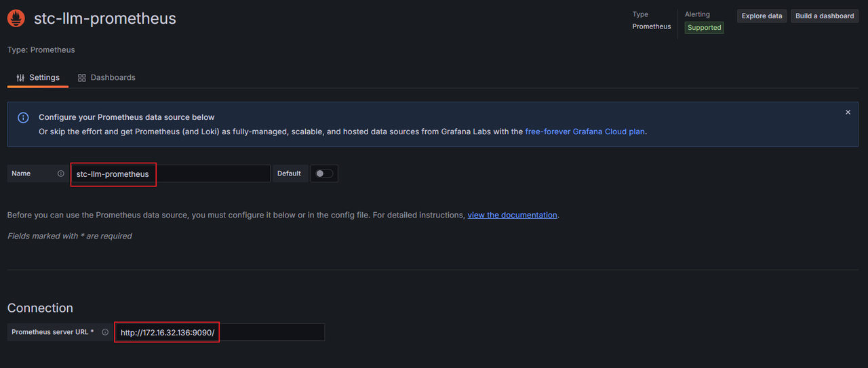Viewport: 868px width, 368px height.
Task: Toggle the Default data source switch
Action: click(x=324, y=173)
